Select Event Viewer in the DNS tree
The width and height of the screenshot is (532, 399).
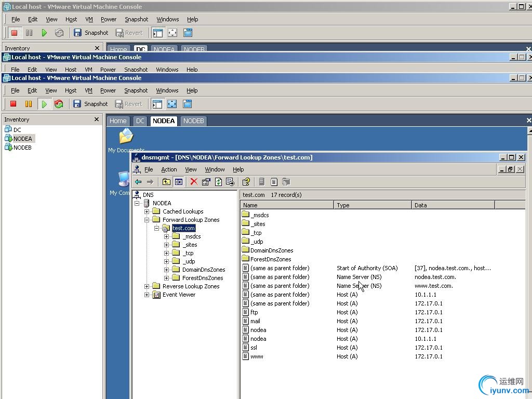(x=179, y=295)
